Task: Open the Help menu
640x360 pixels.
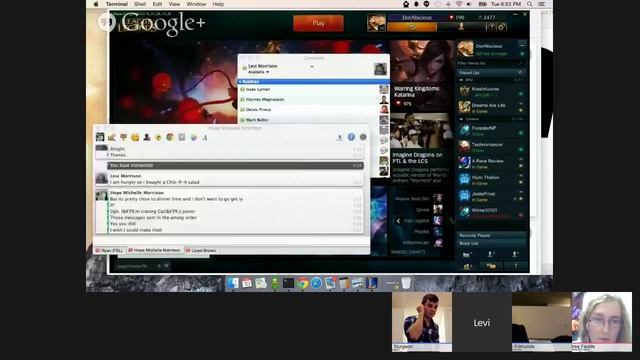Action: tap(218, 4)
